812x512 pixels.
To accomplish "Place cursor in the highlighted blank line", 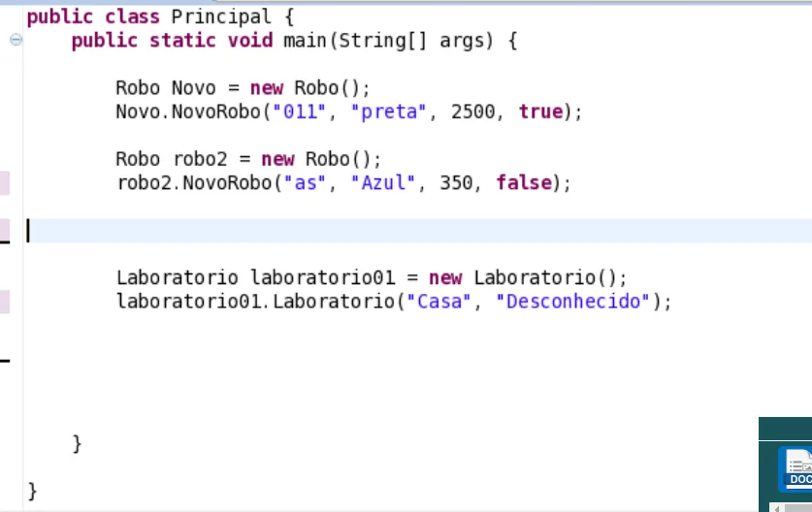I will (x=388, y=230).
